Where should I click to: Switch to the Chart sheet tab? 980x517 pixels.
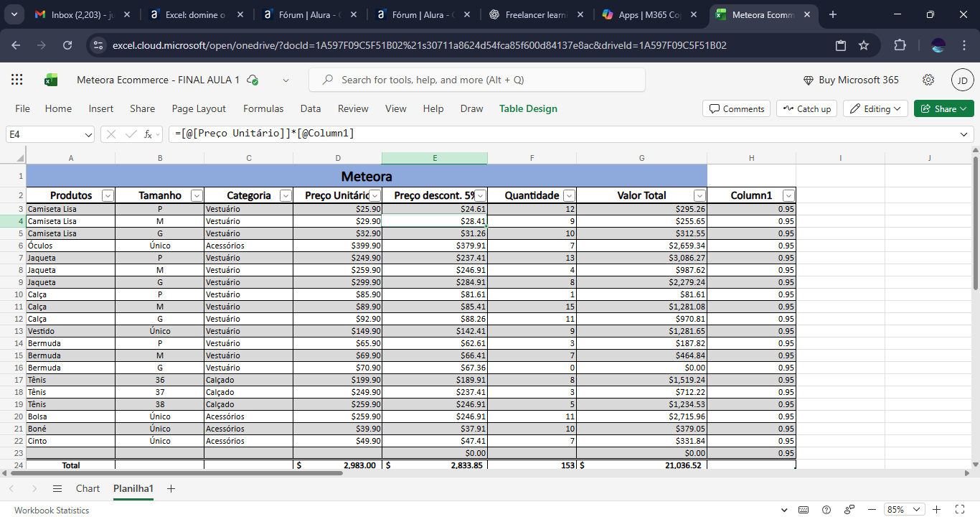coord(88,488)
